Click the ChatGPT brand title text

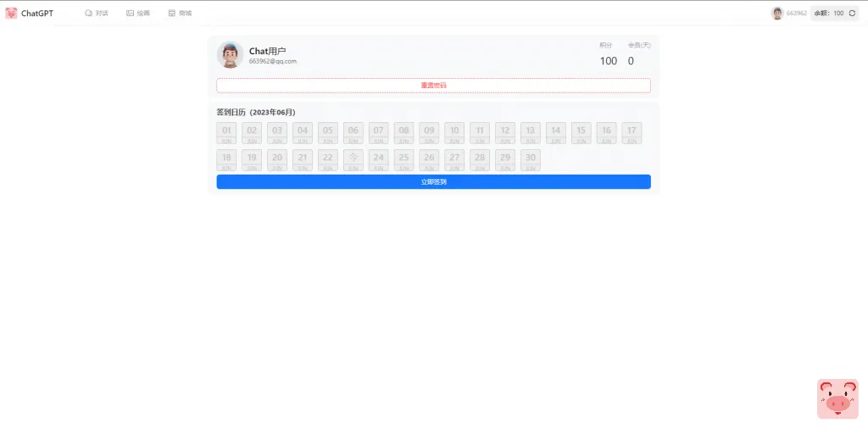37,14
